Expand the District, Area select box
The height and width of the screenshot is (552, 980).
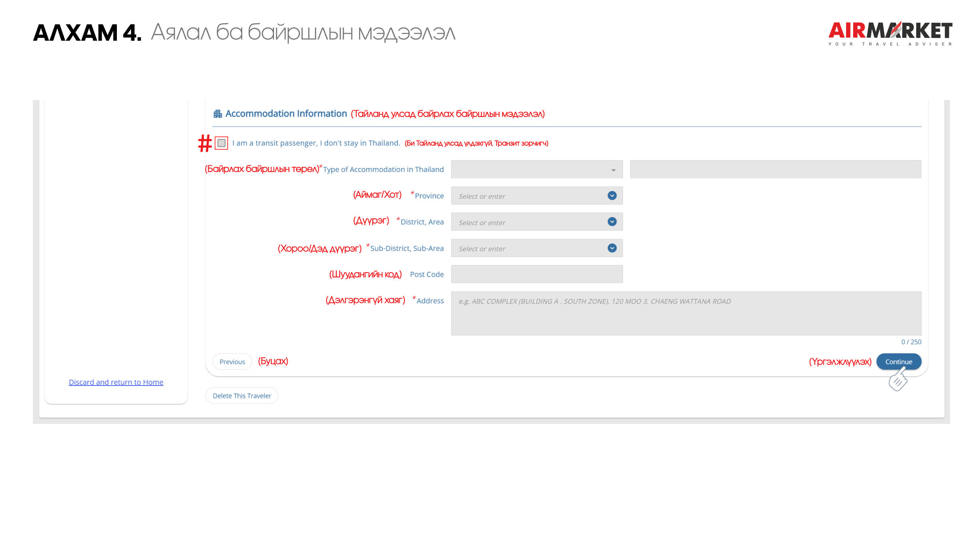pos(536,222)
